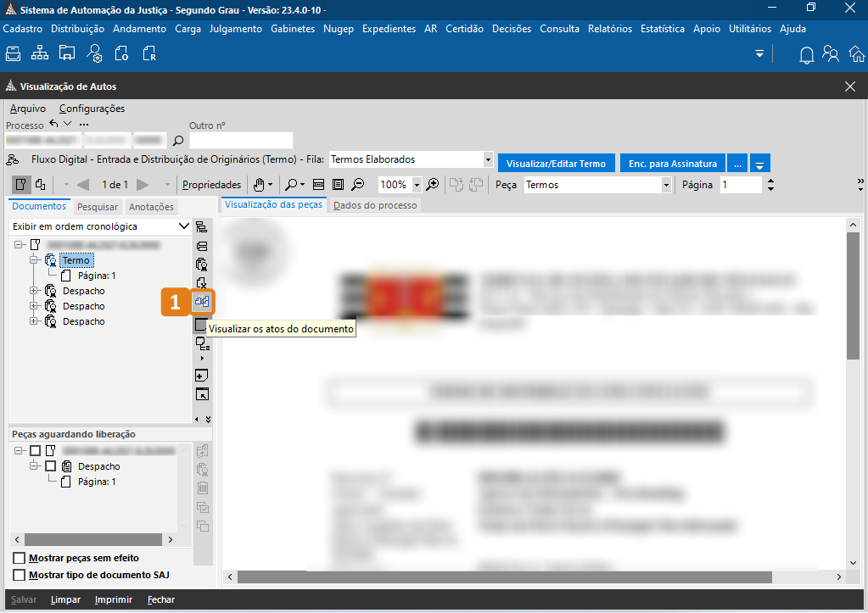
Task: Collapse the Termo tree node
Action: (34, 260)
